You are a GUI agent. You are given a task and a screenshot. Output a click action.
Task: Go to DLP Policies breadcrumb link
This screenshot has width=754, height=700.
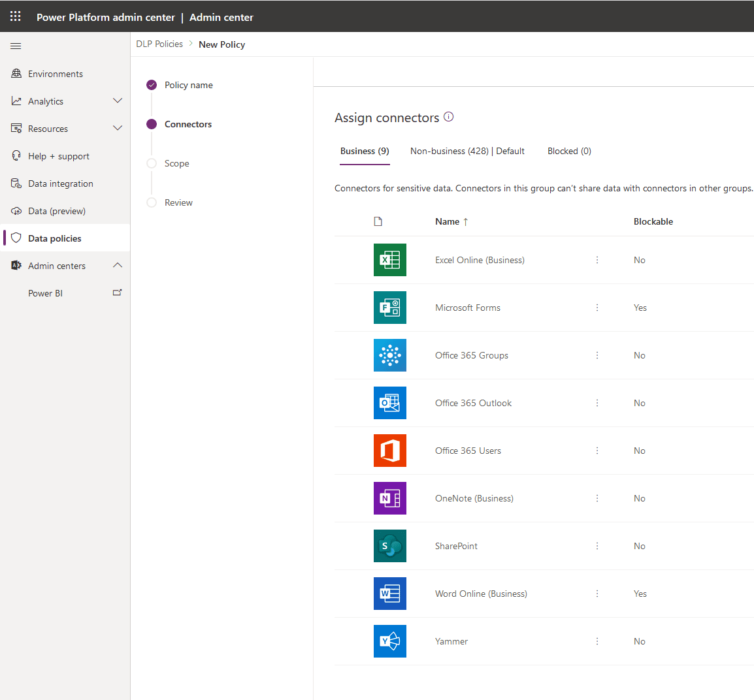(x=159, y=44)
